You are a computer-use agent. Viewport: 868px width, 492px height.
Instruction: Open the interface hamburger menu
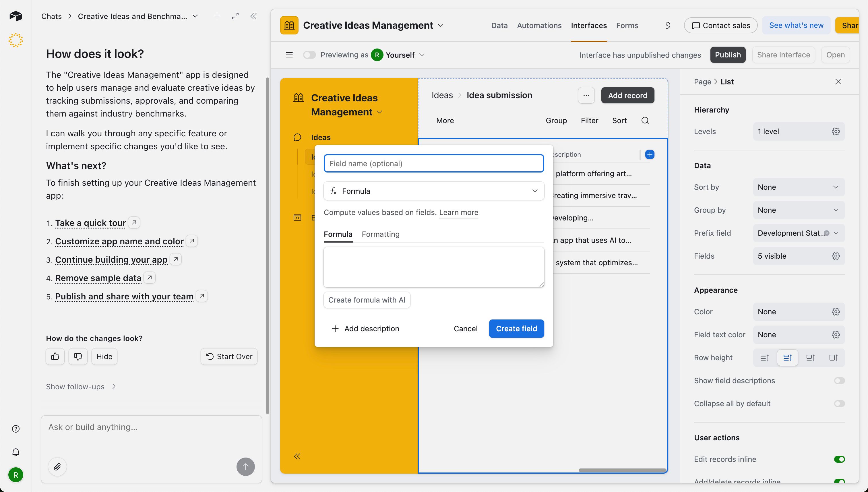point(289,55)
